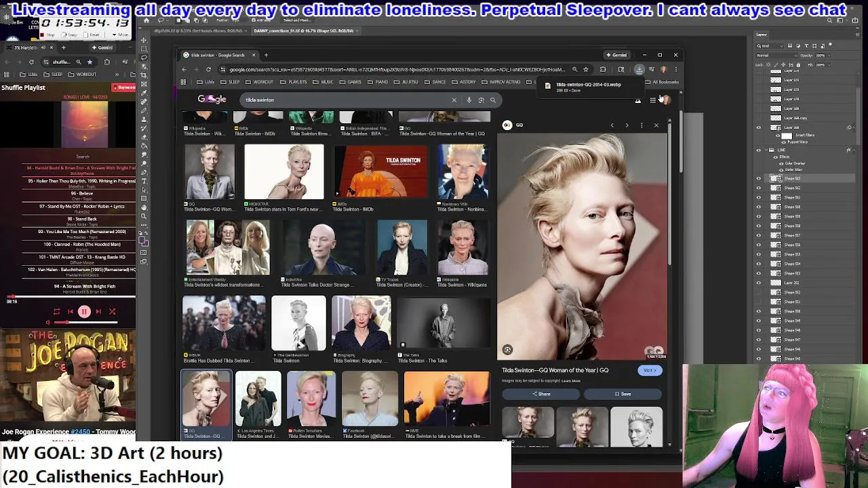
Task: Enable the pixel layer filter icon
Action: [790, 46]
